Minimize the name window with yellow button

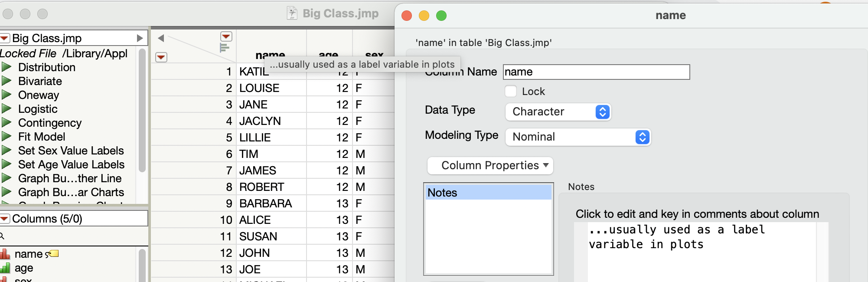[x=424, y=16]
